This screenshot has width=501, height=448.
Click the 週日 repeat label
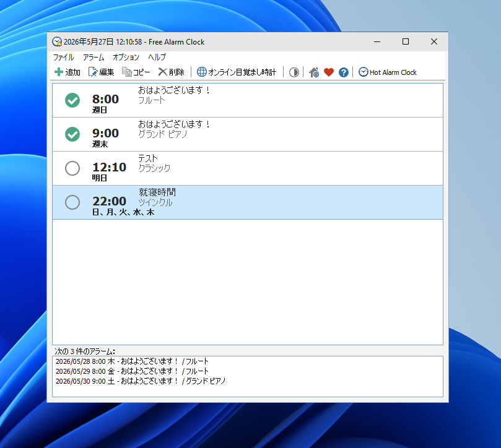(100, 110)
